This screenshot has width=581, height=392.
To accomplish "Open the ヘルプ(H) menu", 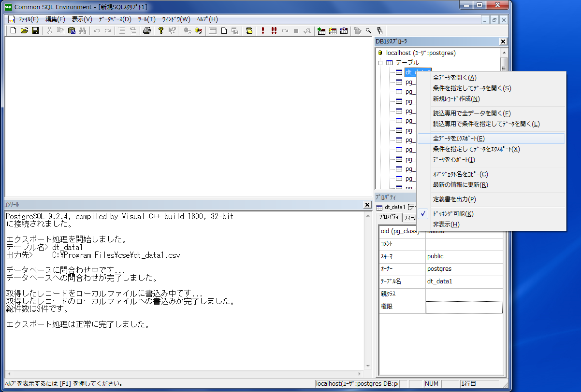I will [207, 19].
